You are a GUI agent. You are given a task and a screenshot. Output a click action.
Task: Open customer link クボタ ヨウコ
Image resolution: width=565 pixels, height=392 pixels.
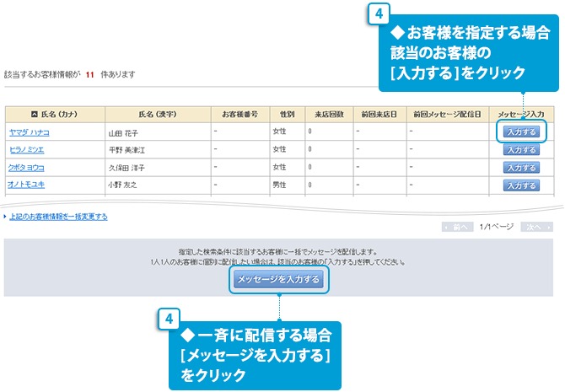pyautogui.click(x=26, y=168)
